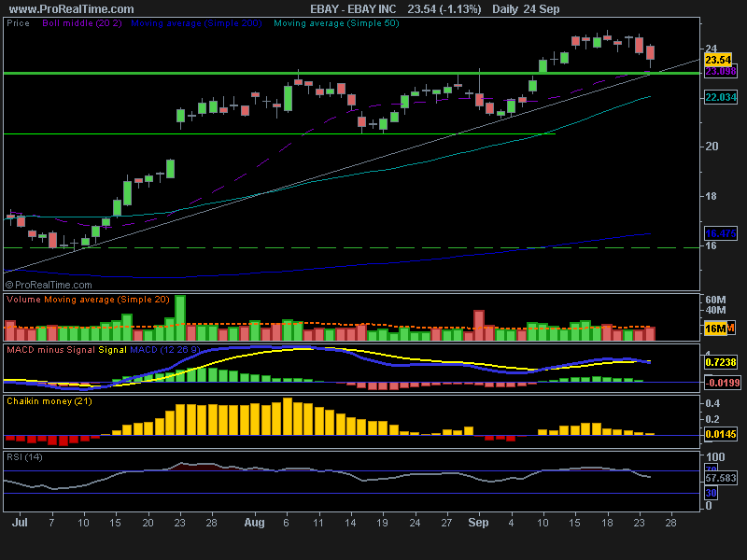Click the Sep month label on date axis
This screenshot has width=747, height=560.
click(478, 523)
